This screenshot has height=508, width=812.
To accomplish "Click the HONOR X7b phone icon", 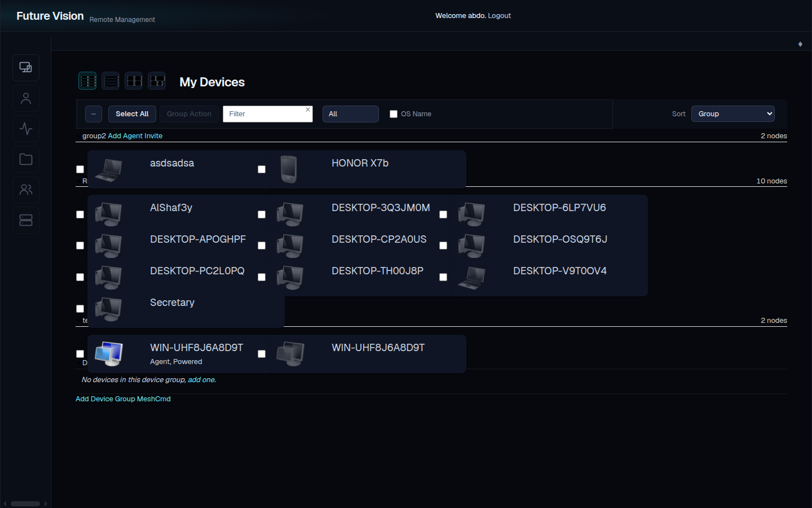I will pos(289,169).
